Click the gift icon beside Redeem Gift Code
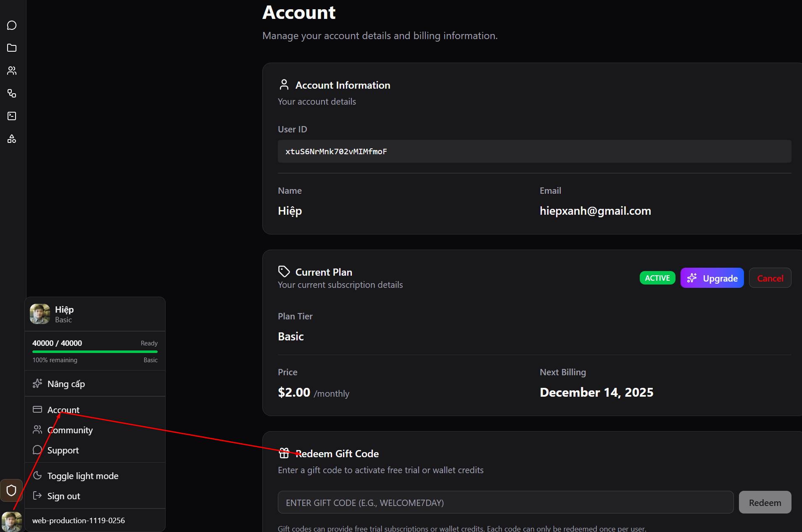 (284, 453)
